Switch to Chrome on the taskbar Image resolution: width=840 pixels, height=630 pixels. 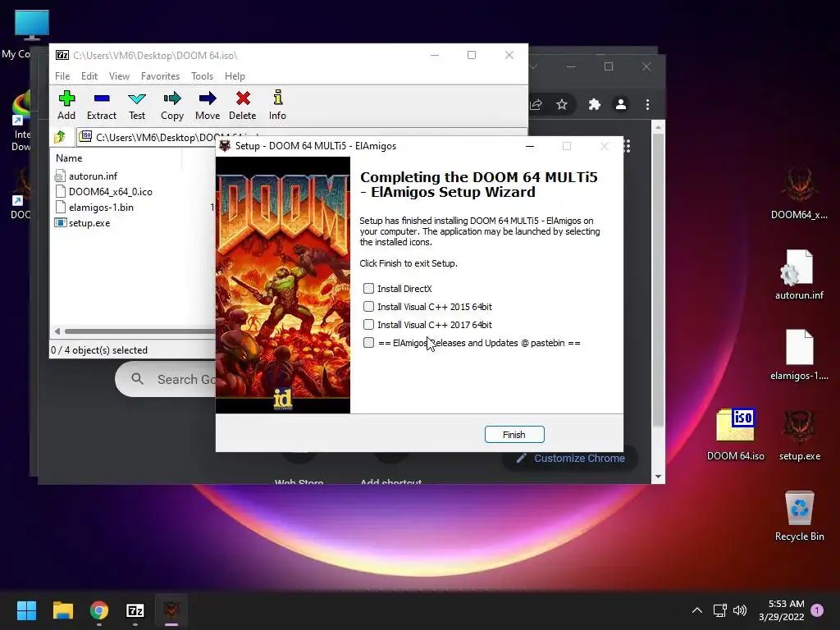pos(99,610)
